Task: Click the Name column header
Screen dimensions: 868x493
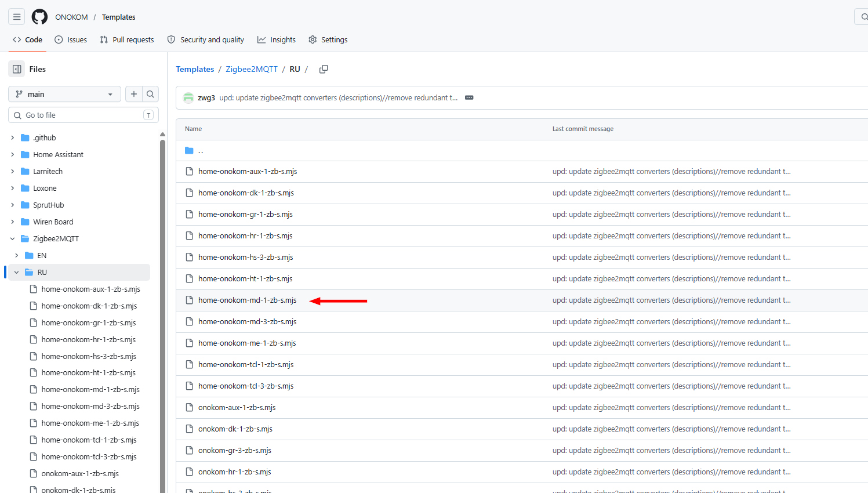Action: coord(194,129)
